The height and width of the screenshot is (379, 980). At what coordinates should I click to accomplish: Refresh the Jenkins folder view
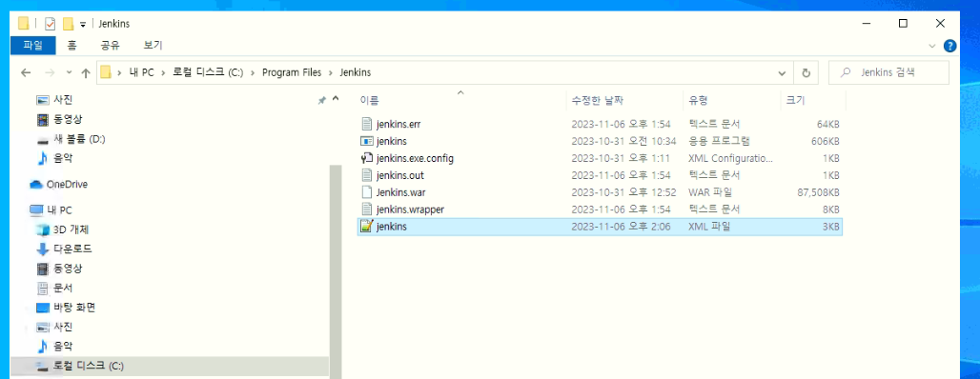[806, 72]
